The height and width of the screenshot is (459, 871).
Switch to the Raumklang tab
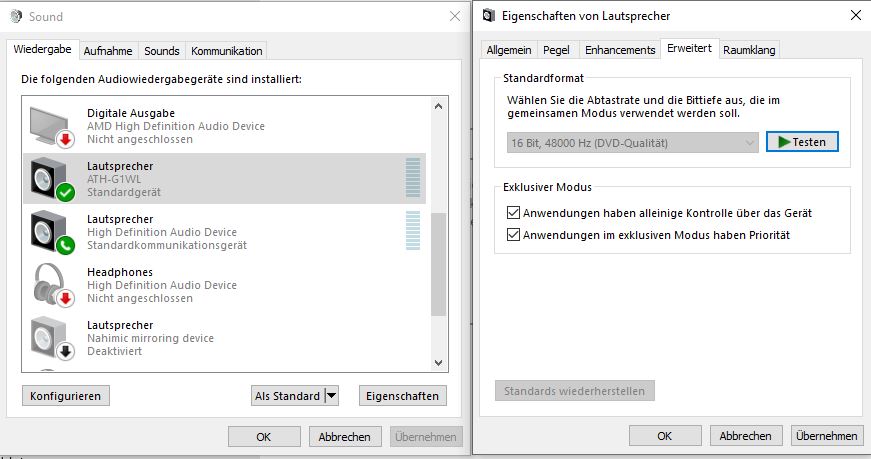point(749,50)
